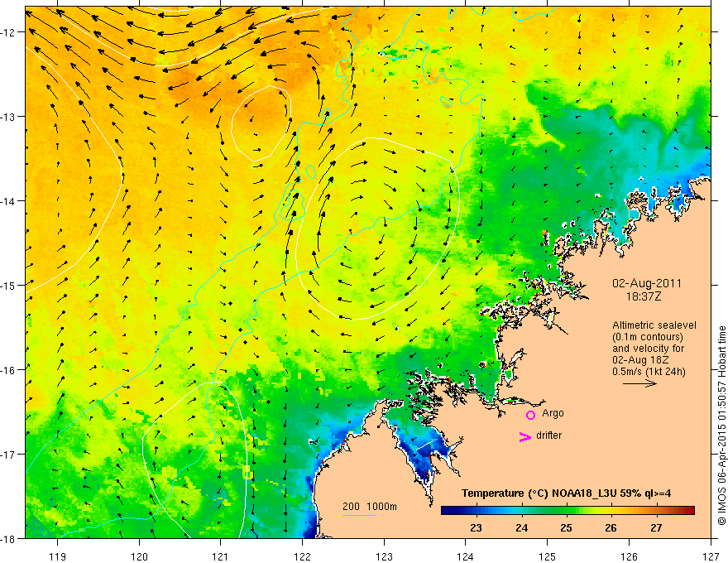The width and height of the screenshot is (728, 563).
Task: Click the 0.5m/s velocity scale arrow
Action: 639,383
